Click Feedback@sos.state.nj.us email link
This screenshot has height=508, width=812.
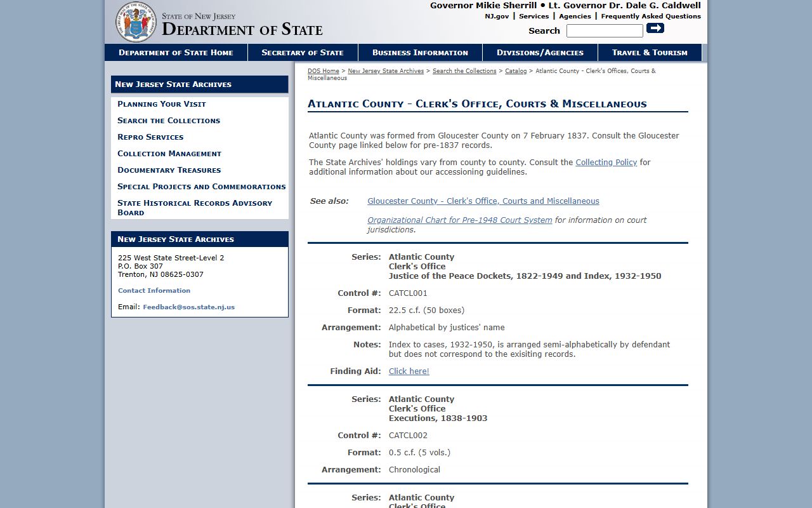click(x=188, y=307)
